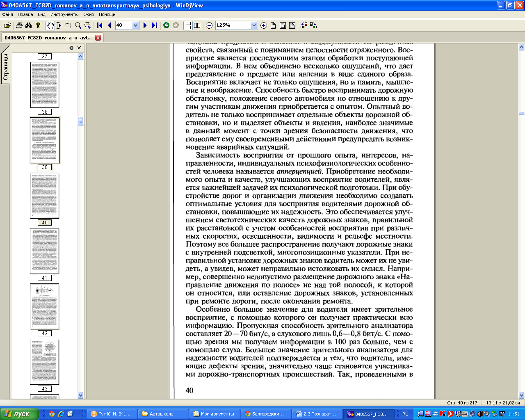
Task: Click the thumbnail panel scrollbar down arrow
Action: coord(81,395)
